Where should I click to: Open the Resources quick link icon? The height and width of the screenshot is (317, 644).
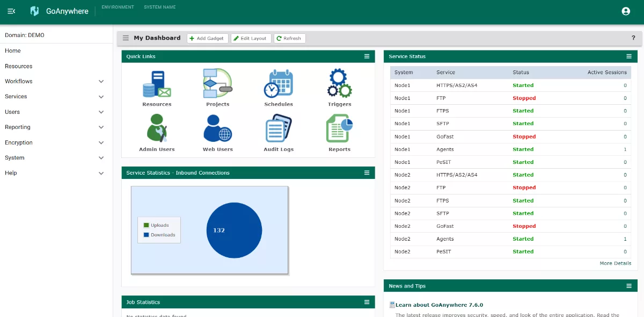pos(157,84)
